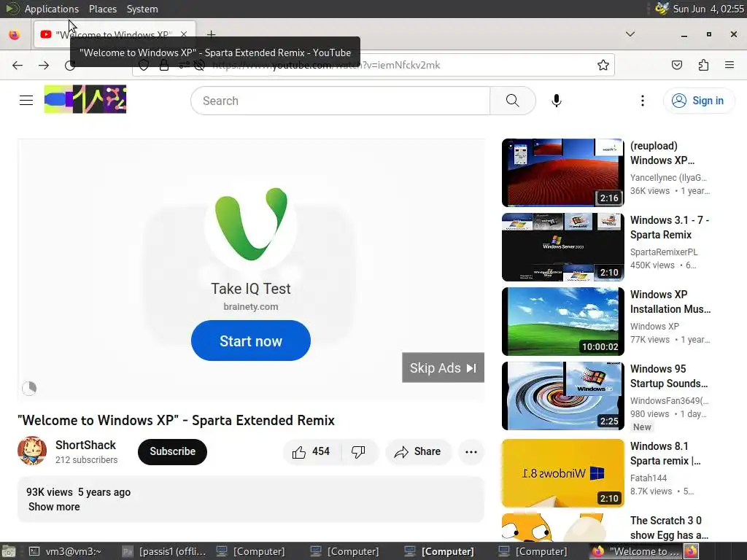Click the clock showing Sun Jun 4
Image resolution: width=747 pixels, height=560 pixels.
point(708,9)
